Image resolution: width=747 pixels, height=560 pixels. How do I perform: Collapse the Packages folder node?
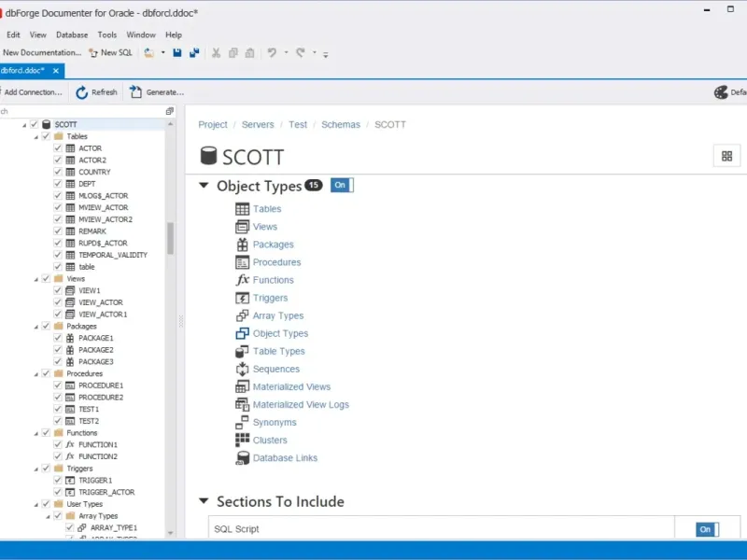[x=36, y=327]
